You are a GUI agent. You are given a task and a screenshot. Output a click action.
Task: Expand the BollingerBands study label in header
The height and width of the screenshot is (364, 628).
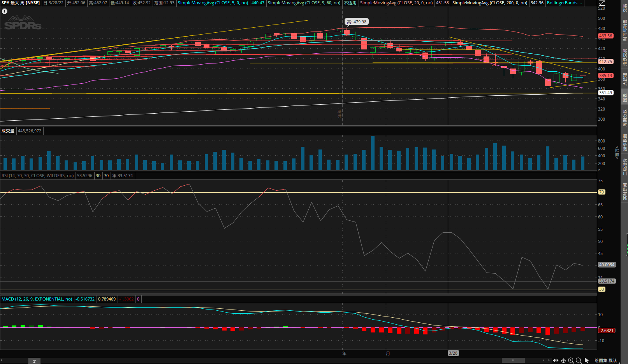[564, 3]
